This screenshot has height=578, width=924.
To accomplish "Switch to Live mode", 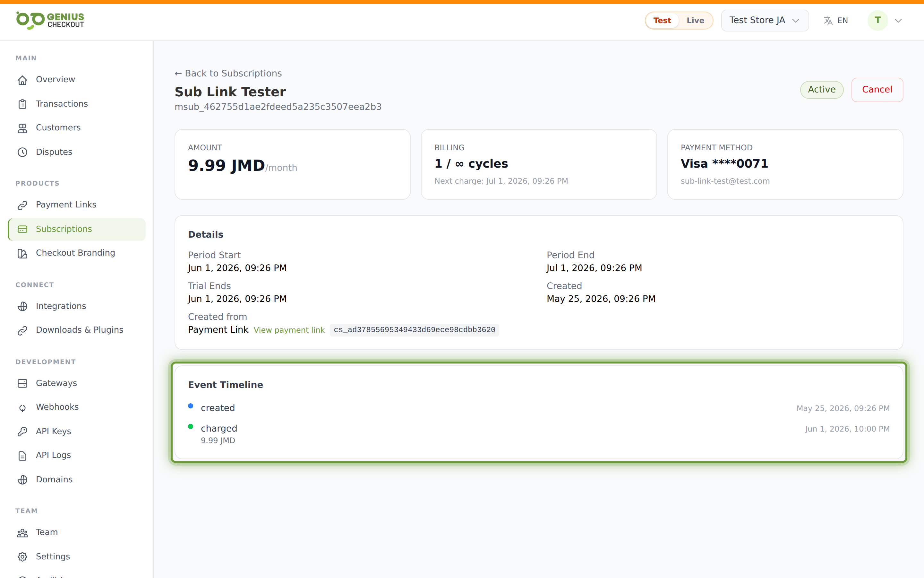I will click(x=695, y=21).
